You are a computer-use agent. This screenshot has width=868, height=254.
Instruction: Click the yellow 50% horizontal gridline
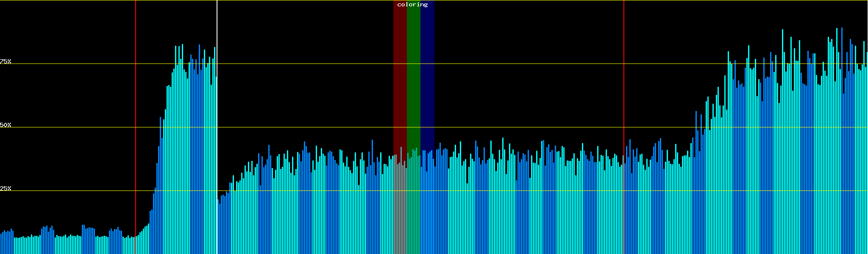tap(297, 127)
